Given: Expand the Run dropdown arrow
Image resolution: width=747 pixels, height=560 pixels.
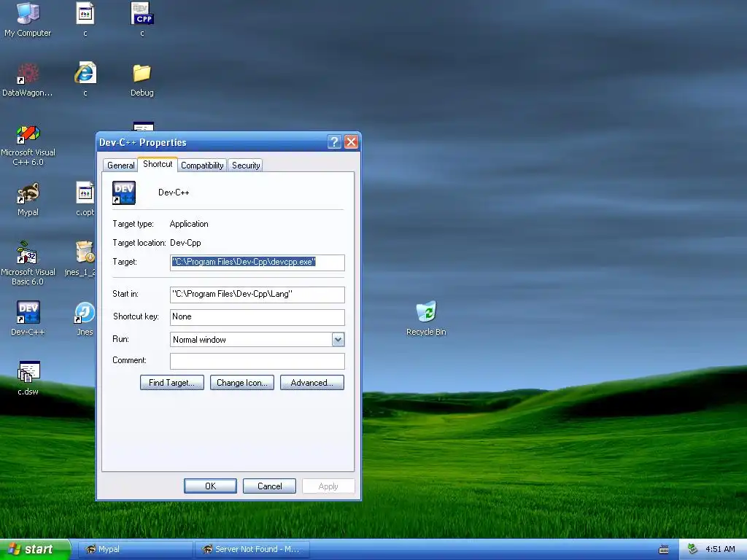Looking at the screenshot, I should point(338,340).
